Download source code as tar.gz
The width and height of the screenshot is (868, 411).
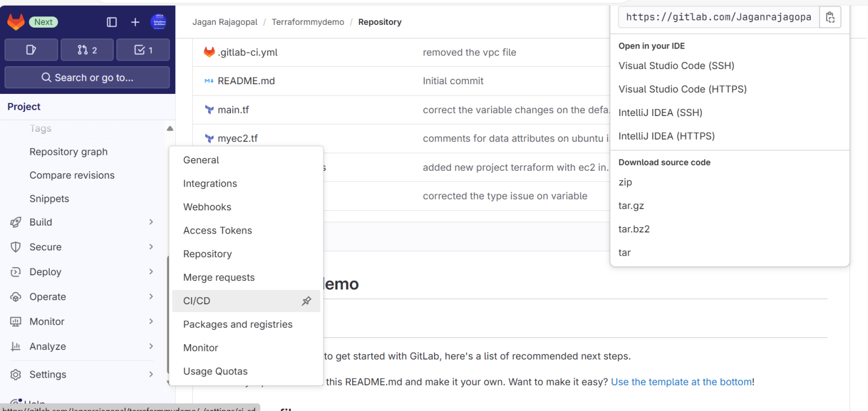(631, 205)
